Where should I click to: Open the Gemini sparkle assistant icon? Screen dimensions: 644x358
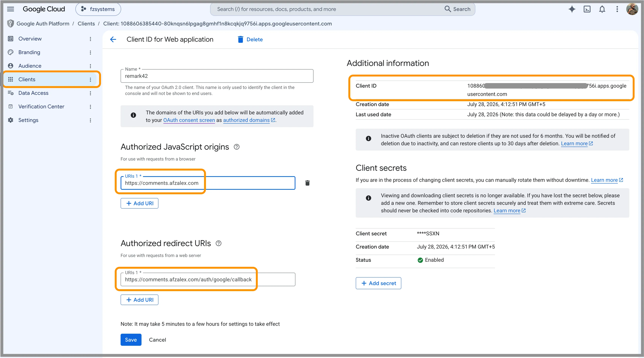(x=572, y=9)
